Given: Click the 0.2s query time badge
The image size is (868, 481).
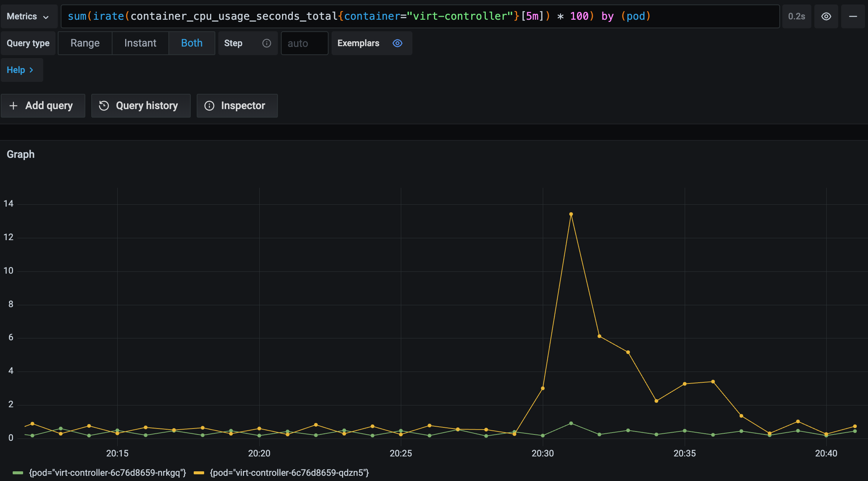Looking at the screenshot, I should 796,16.
